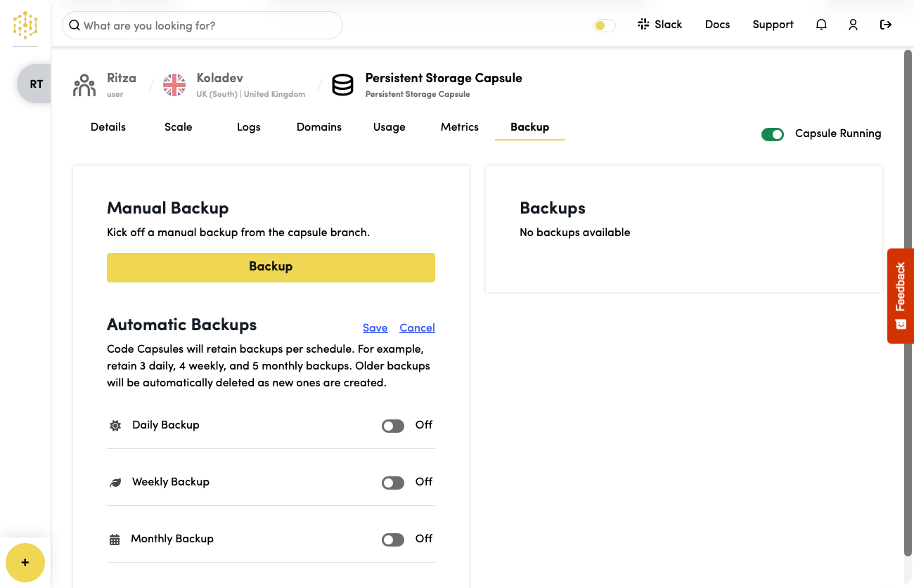
Task: Enable the Daily Backup switch
Action: coord(392,426)
